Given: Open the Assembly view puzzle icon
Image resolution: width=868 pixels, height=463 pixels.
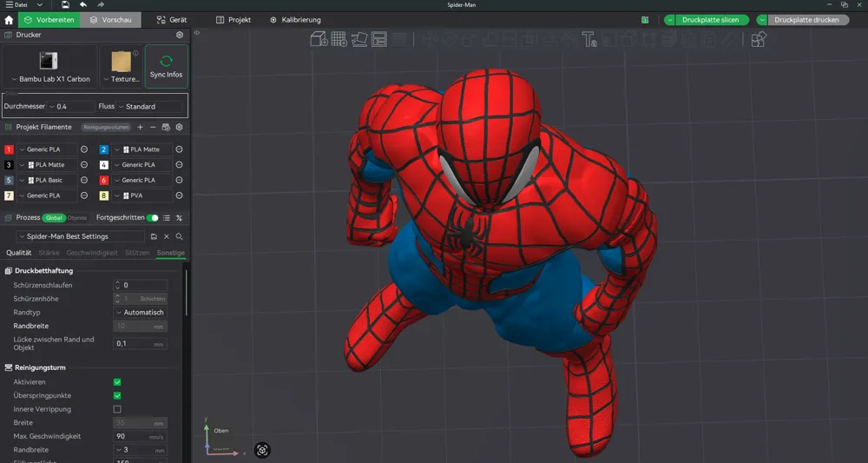Looking at the screenshot, I should (759, 39).
